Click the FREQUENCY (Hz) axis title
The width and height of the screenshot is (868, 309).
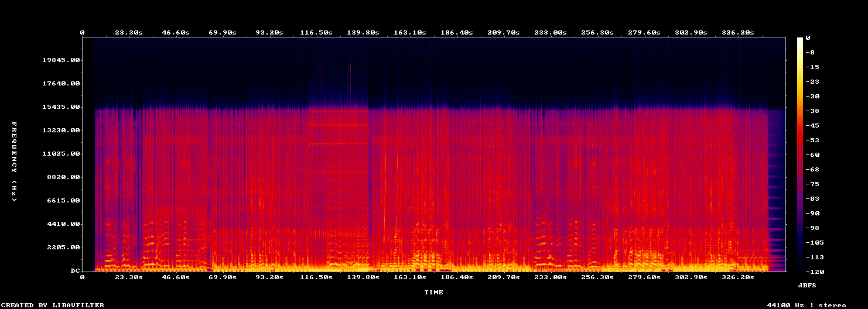(x=13, y=162)
